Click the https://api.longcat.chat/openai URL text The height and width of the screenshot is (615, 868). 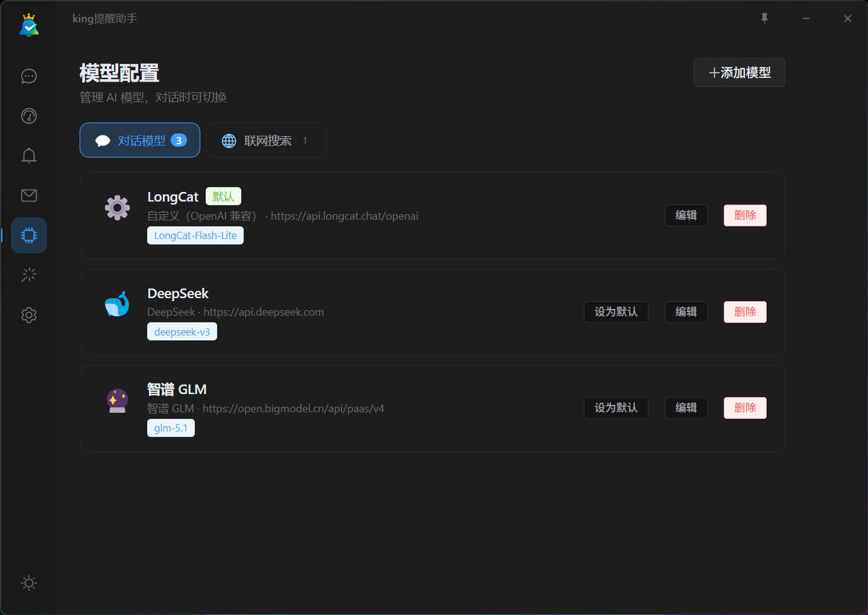(344, 216)
